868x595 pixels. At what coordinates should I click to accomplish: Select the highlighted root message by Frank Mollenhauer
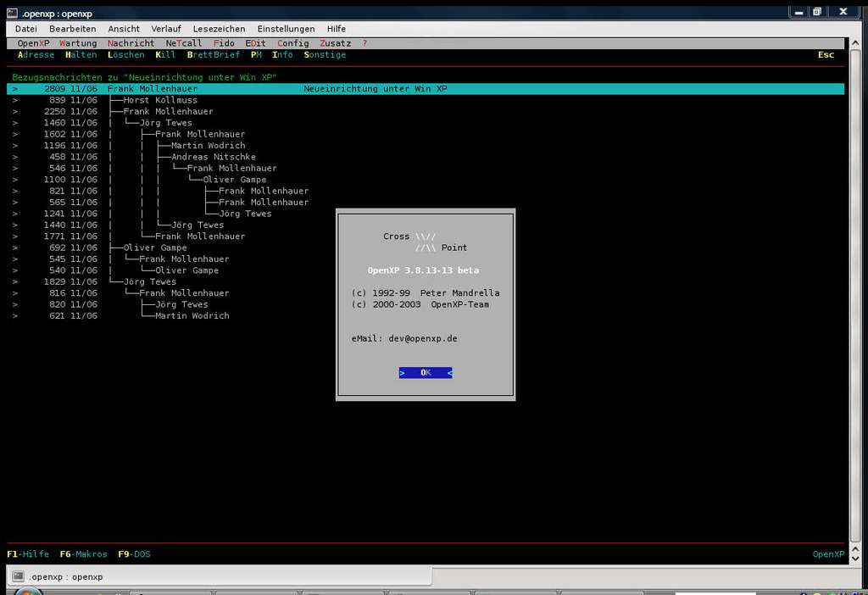tap(153, 89)
